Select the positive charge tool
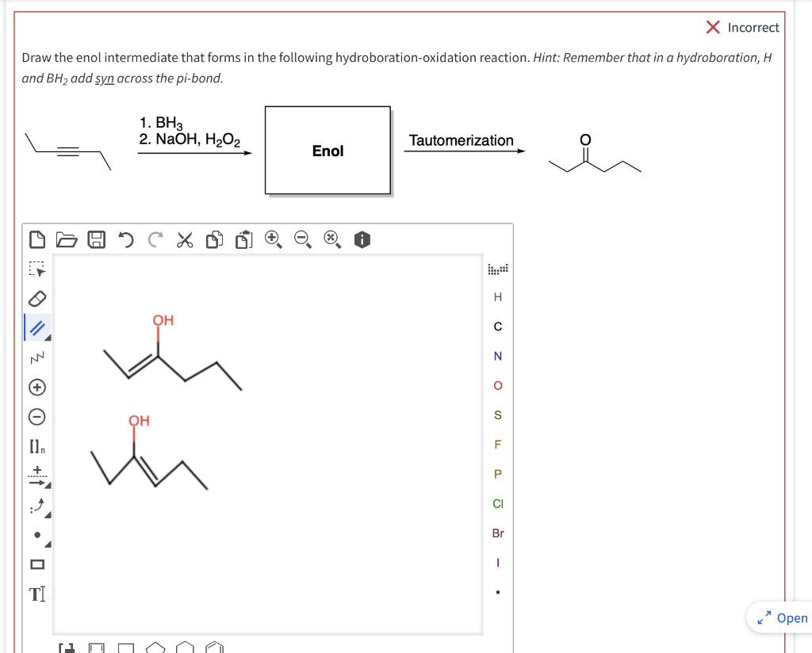 point(36,386)
